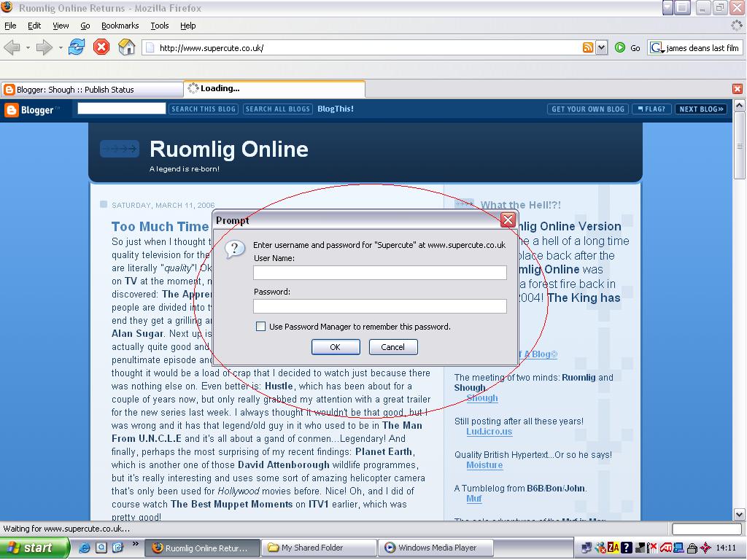This screenshot has height=560, width=747.
Task: Open the Home page icon
Action: [x=126, y=47]
